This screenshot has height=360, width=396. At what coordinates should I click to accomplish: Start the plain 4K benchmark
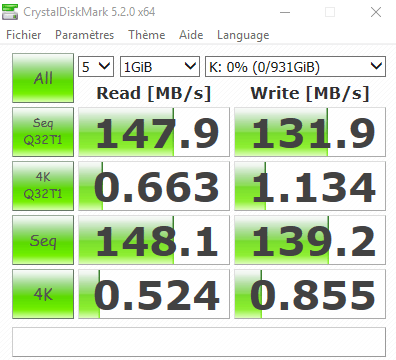pos(43,294)
